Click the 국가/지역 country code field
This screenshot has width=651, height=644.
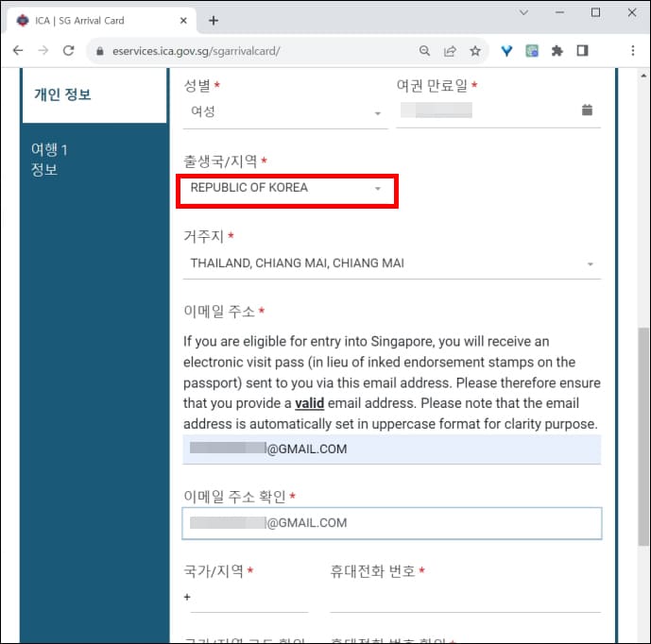249,598
